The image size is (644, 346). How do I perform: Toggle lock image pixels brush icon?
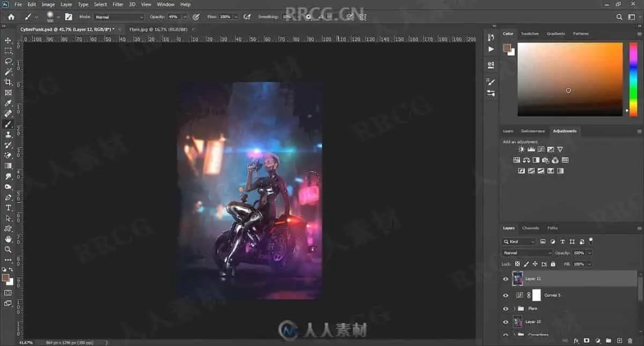[x=526, y=264]
